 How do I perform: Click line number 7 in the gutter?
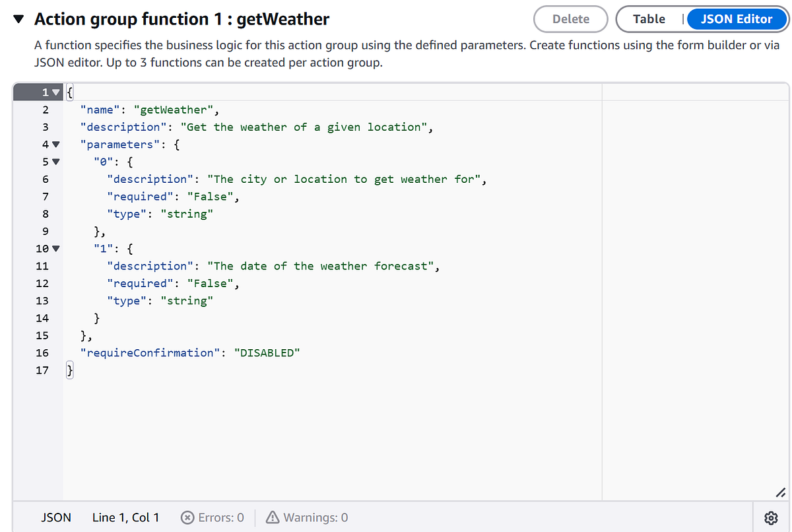coord(45,196)
